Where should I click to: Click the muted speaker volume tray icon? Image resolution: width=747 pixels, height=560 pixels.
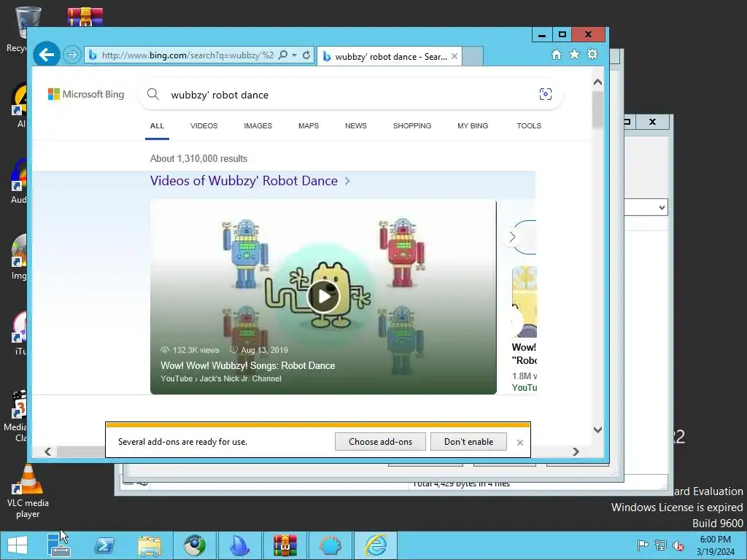(x=678, y=545)
